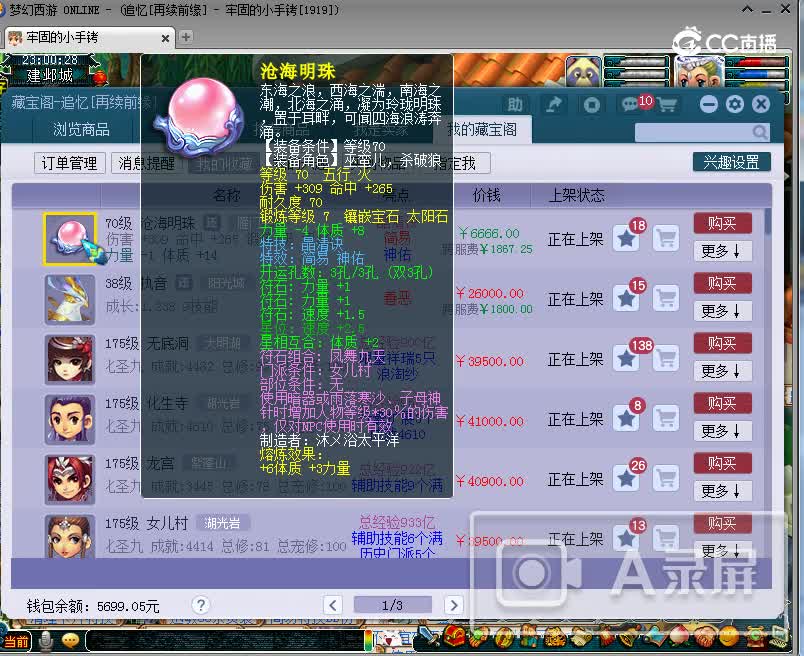Click star favorite for 化生寺 row
804x656 pixels.
tap(626, 419)
